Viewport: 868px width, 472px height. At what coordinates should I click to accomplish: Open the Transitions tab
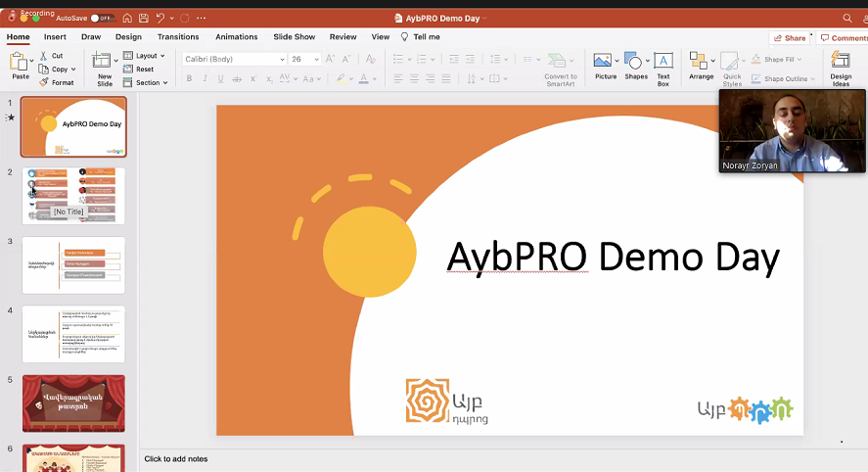tap(178, 36)
